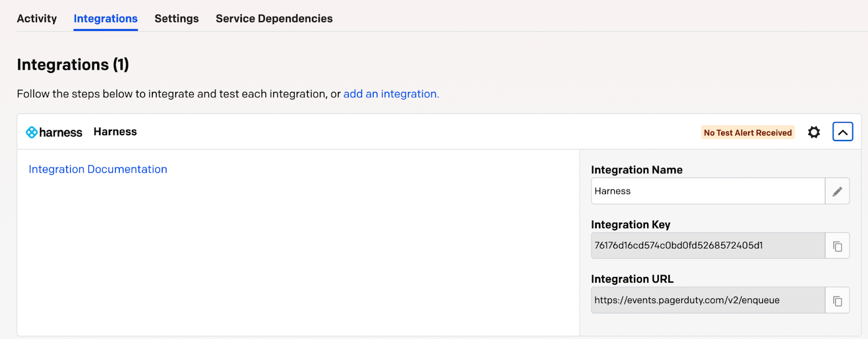This screenshot has height=339, width=868.
Task: Click the Integration URL label
Action: (631, 279)
